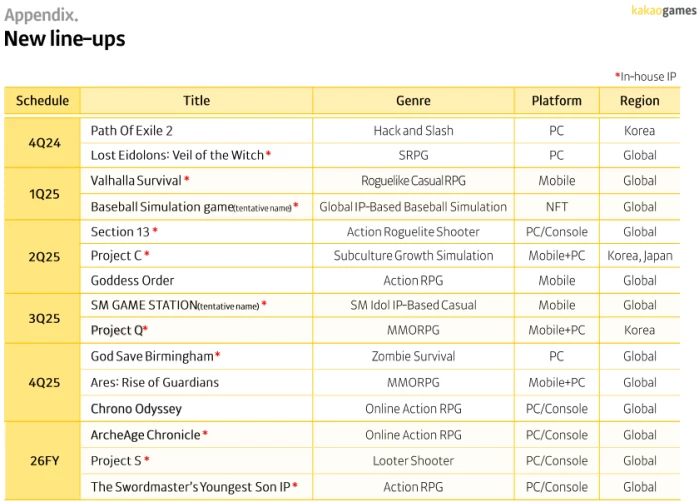
Task: Click the 4Q24 schedule cell
Action: click(x=44, y=143)
